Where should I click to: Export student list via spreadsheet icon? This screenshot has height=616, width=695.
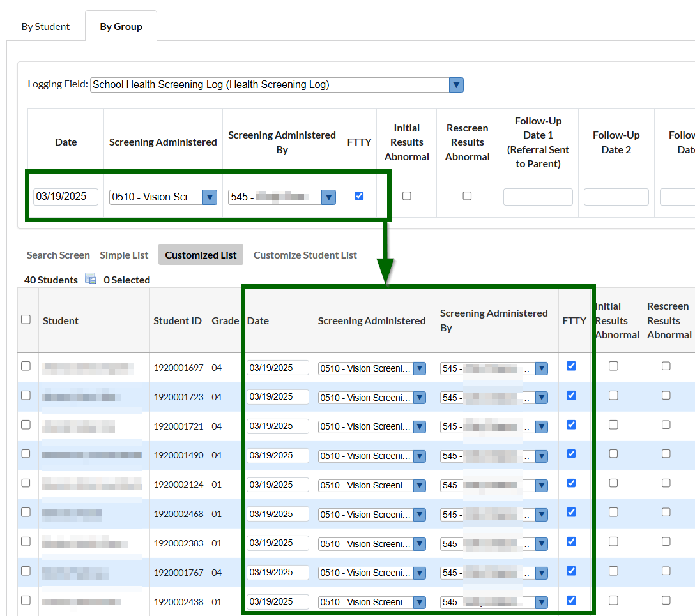tap(91, 278)
